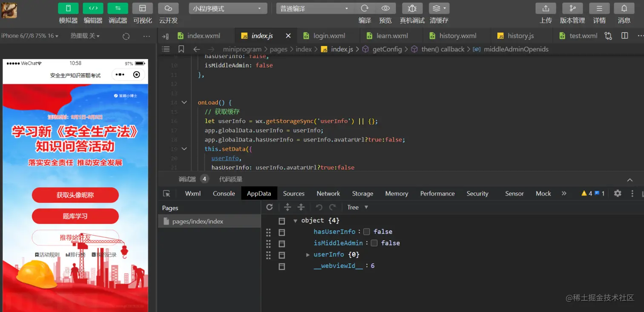Switch to the learn.wxml tab
644x312 pixels.
(392, 36)
